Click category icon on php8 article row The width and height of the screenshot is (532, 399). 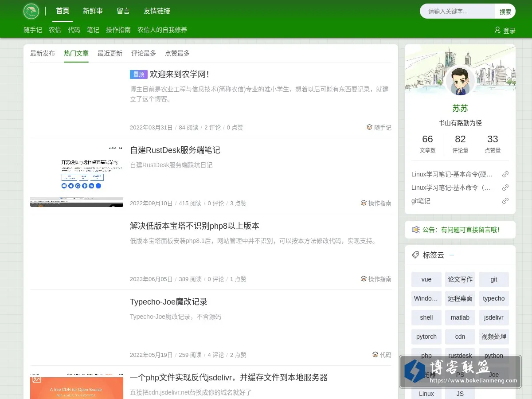(x=364, y=279)
